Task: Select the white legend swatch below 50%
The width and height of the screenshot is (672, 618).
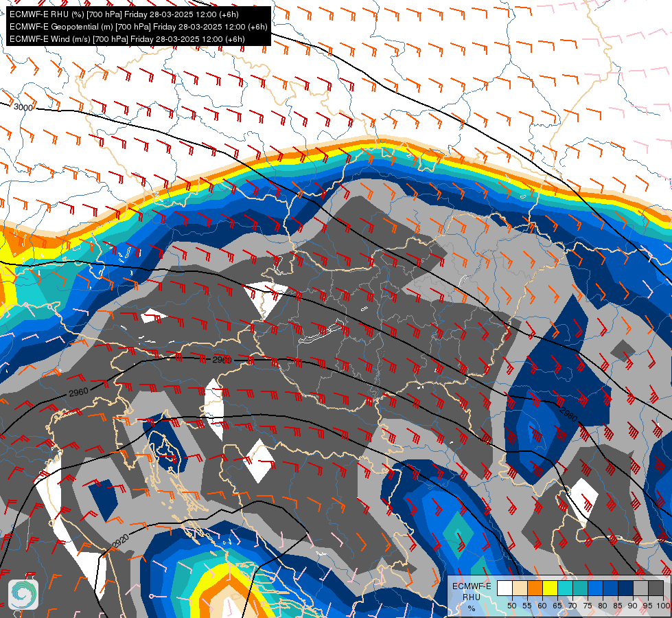Action: click(505, 588)
